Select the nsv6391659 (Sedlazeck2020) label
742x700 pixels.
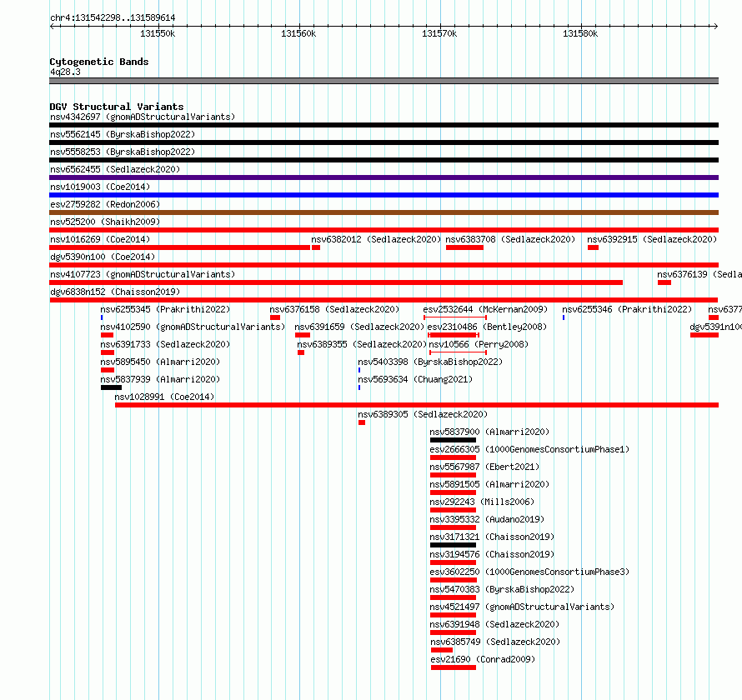(359, 327)
